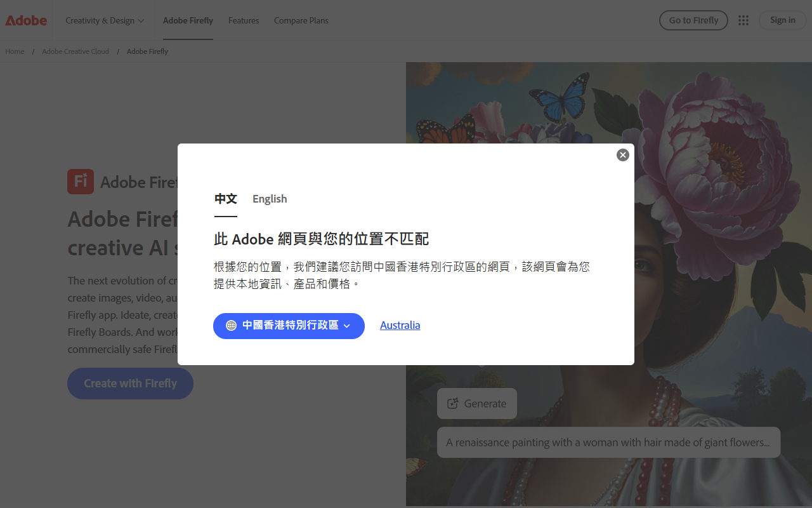Open Compare Plans nav item
The width and height of the screenshot is (812, 508).
click(301, 20)
